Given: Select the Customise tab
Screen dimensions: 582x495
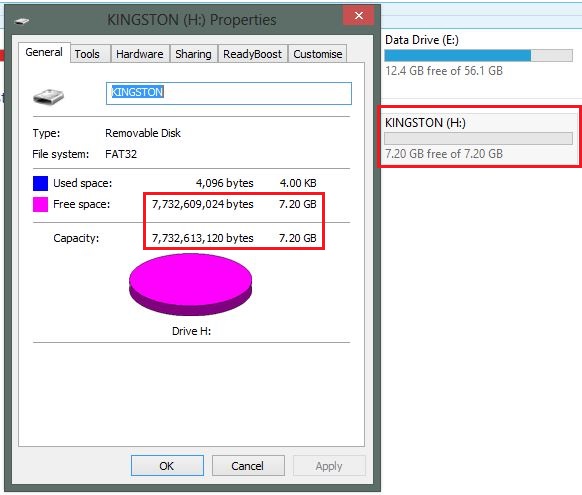Looking at the screenshot, I should point(318,54).
